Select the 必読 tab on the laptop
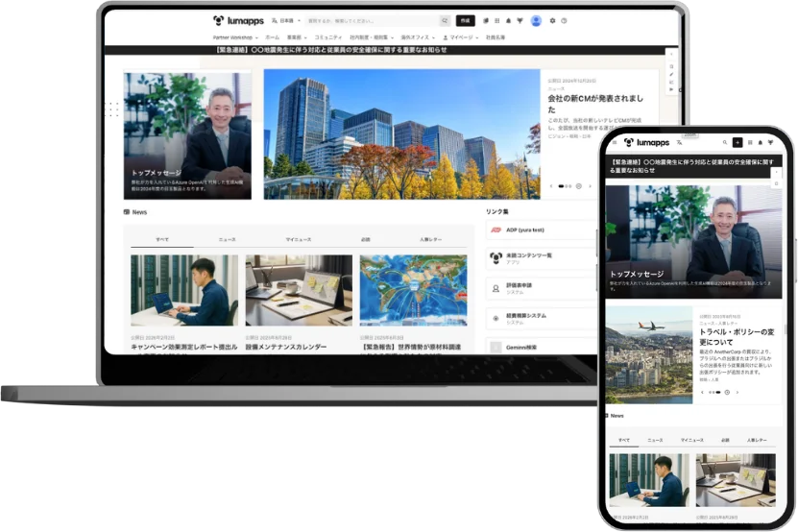798x532 pixels. click(366, 239)
